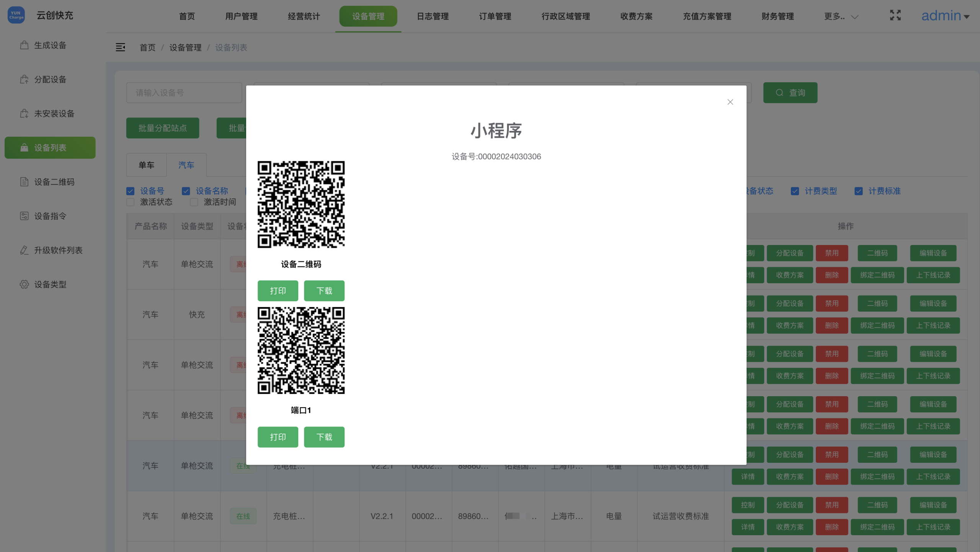Click the 请输入设备号 input field
The height and width of the screenshot is (552, 980).
184,93
